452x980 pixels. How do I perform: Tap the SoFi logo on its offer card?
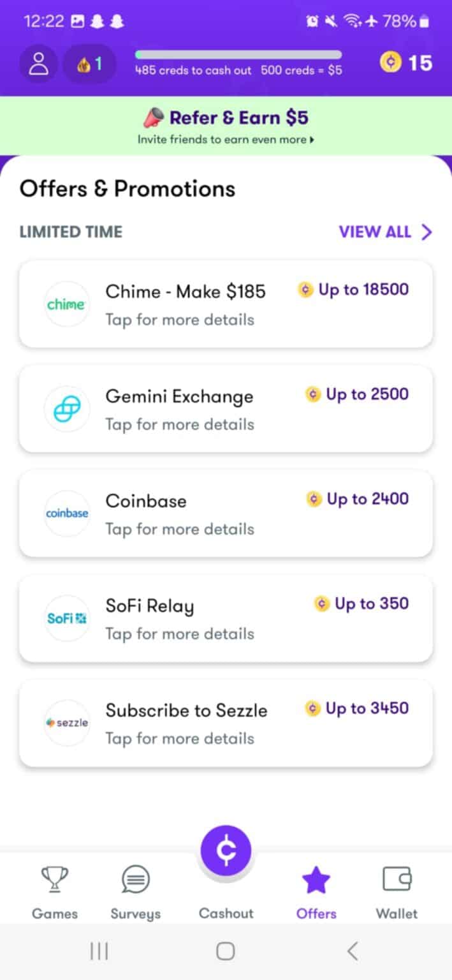pyautogui.click(x=66, y=618)
